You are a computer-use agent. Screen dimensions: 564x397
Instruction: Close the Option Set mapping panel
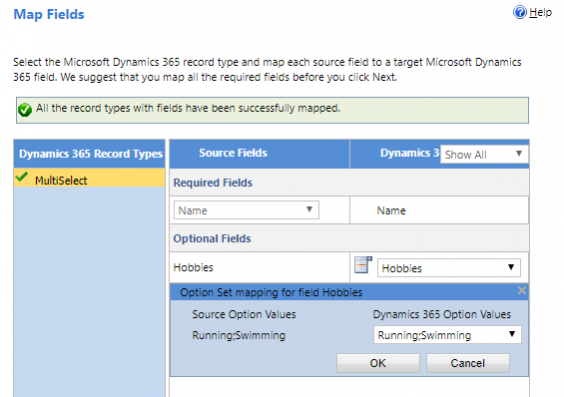(x=522, y=291)
